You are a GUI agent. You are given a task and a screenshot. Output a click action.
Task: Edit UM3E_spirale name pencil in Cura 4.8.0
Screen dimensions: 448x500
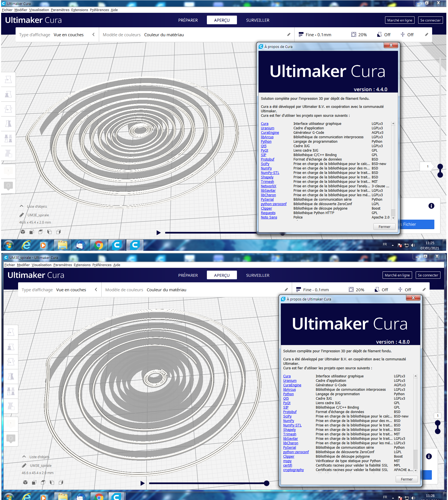click(24, 465)
